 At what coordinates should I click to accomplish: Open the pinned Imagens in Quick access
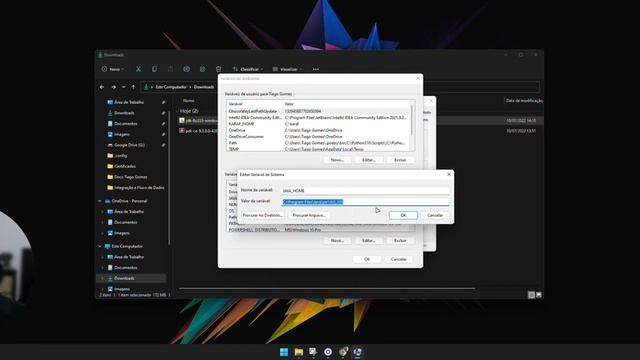tap(122, 134)
